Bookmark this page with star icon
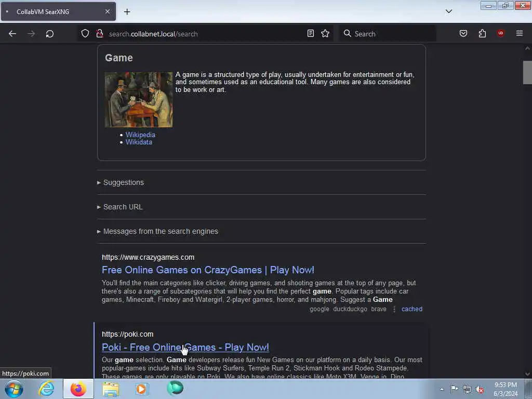This screenshot has width=532, height=399. [x=325, y=33]
